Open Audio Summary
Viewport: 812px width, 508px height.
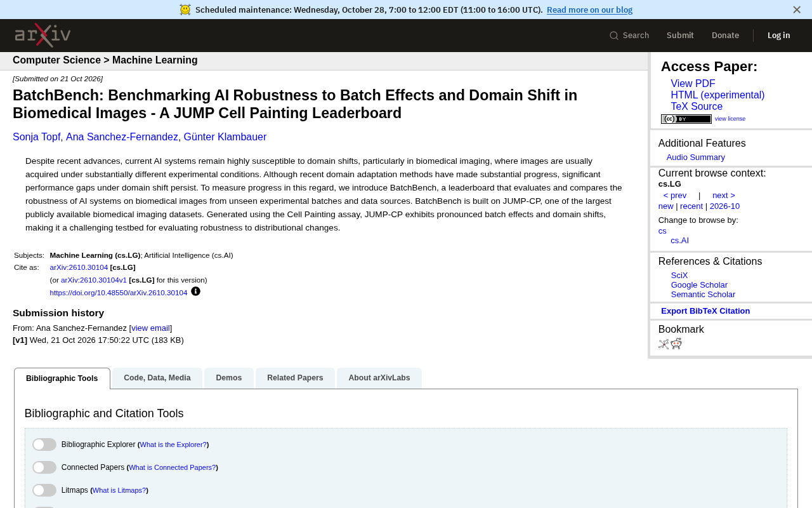coord(695,157)
